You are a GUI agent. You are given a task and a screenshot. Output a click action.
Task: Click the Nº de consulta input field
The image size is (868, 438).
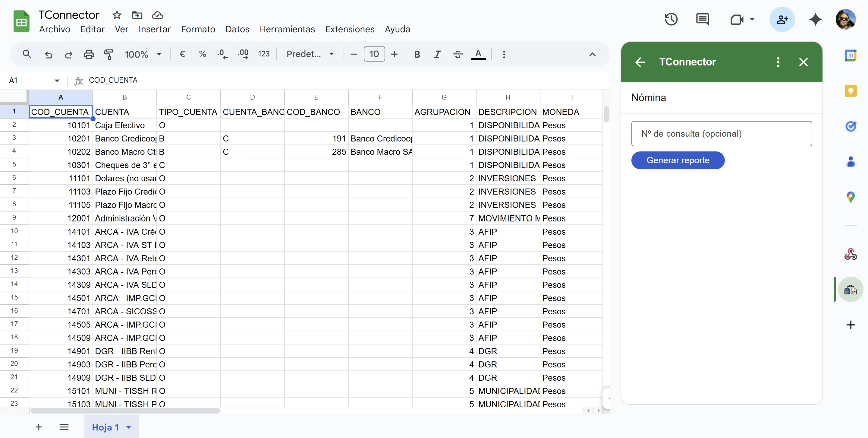[x=722, y=134]
